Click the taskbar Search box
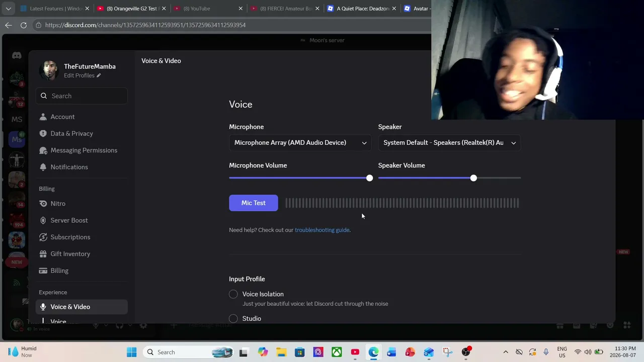Image resolution: width=644 pixels, height=362 pixels. 189,352
